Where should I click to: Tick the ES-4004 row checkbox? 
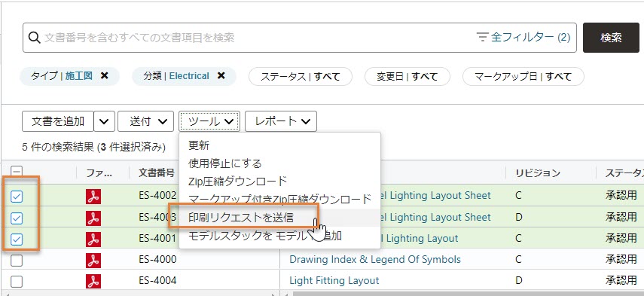[17, 282]
